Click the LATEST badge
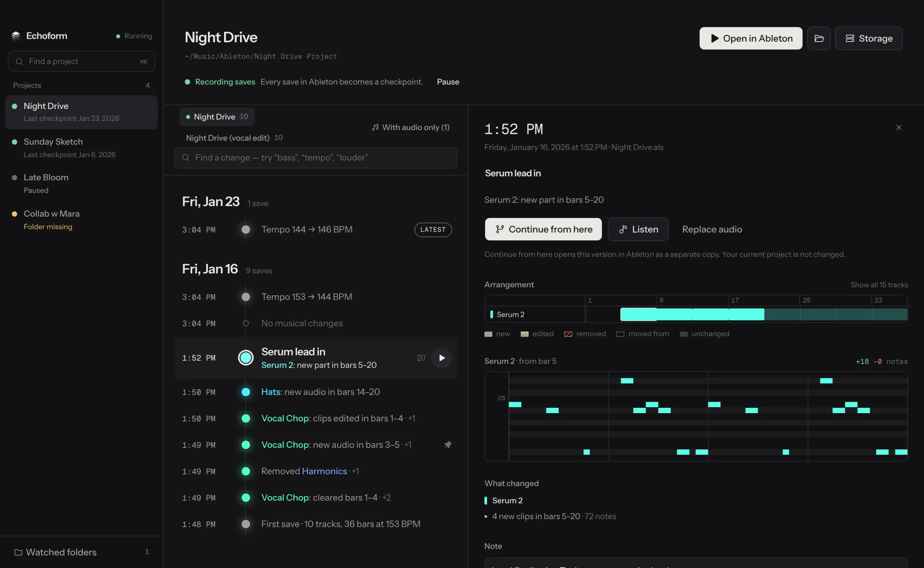 (433, 230)
